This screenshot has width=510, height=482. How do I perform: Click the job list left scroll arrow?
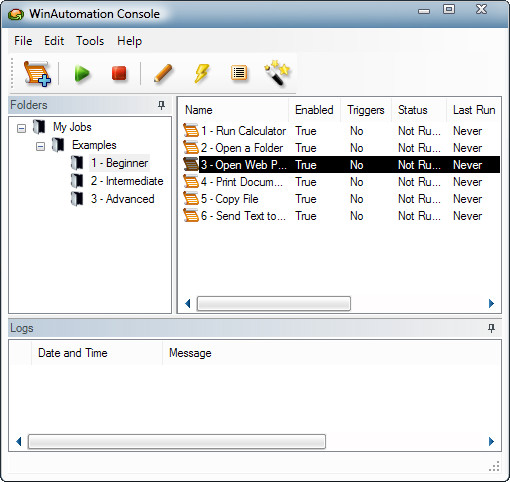point(188,304)
